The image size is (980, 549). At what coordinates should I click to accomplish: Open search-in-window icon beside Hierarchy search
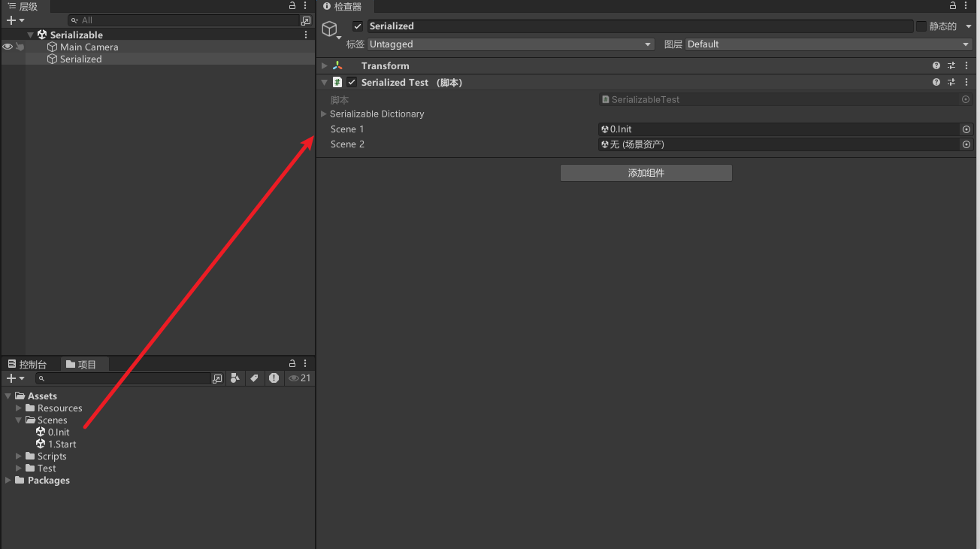point(306,20)
